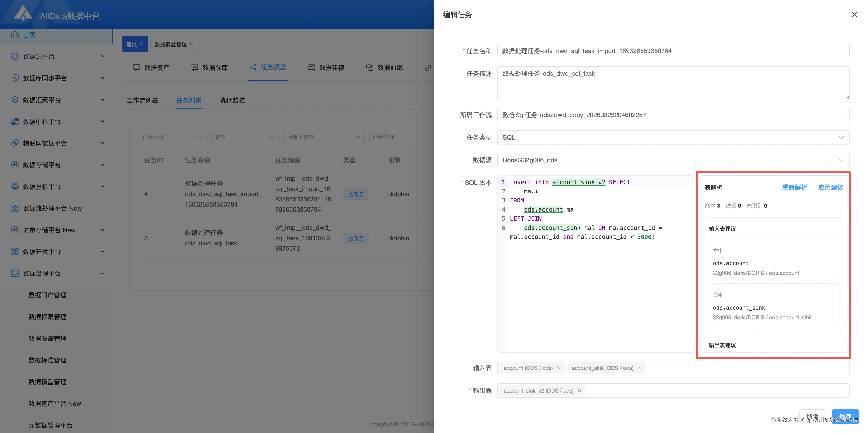Click the 任务名称 input field in the form

pyautogui.click(x=673, y=51)
